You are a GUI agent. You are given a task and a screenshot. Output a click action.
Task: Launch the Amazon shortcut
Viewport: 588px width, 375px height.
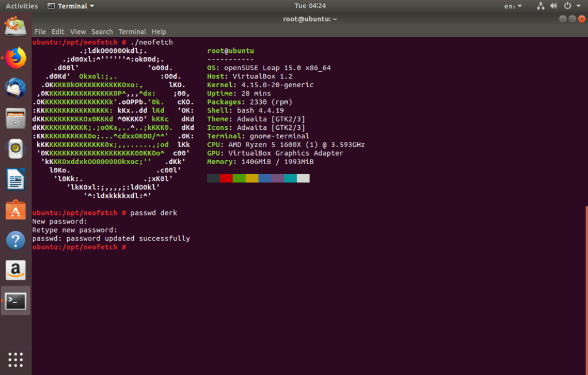[x=15, y=270]
